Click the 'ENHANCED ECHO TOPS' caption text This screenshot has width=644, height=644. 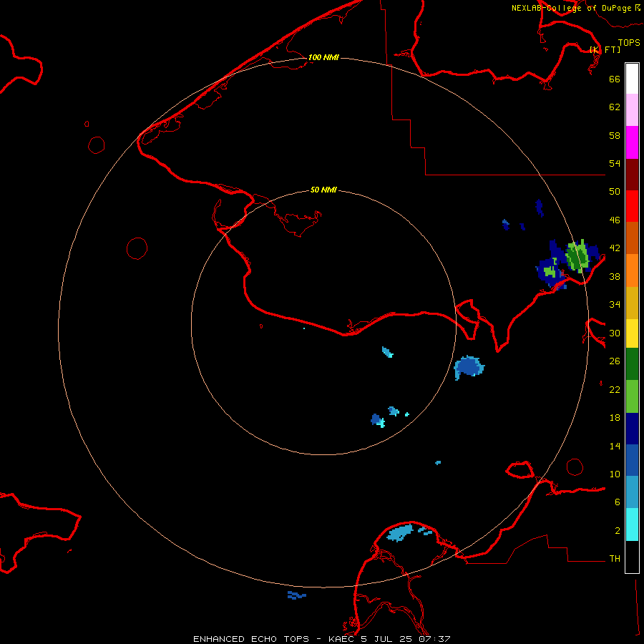[x=251, y=639]
